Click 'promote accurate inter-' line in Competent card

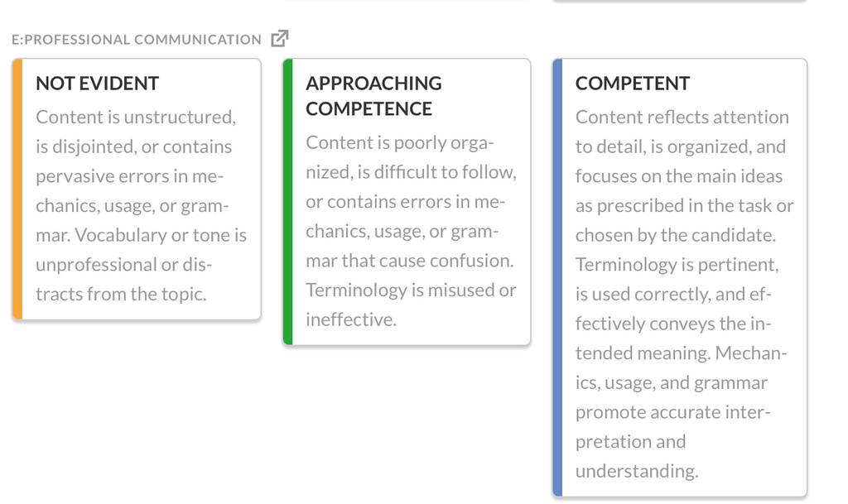672,412
